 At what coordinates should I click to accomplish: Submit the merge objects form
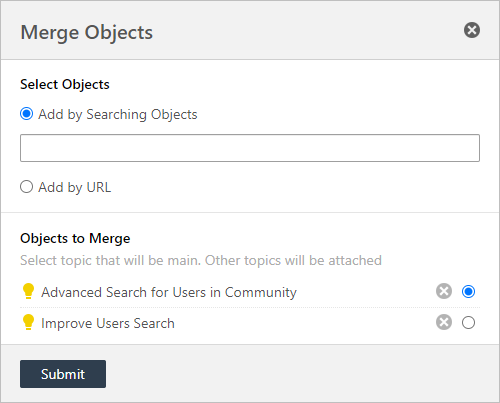tap(63, 374)
